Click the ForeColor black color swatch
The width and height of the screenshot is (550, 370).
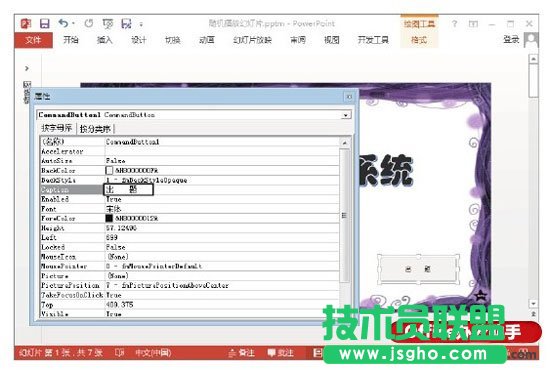tap(109, 218)
